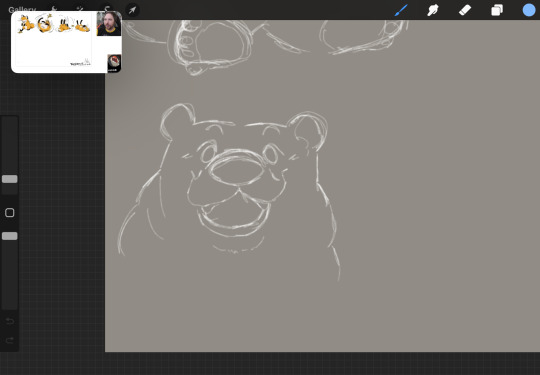Image resolution: width=540 pixels, height=375 pixels.
Task: Redo the stroke with sidebar arrow
Action: (x=10, y=340)
